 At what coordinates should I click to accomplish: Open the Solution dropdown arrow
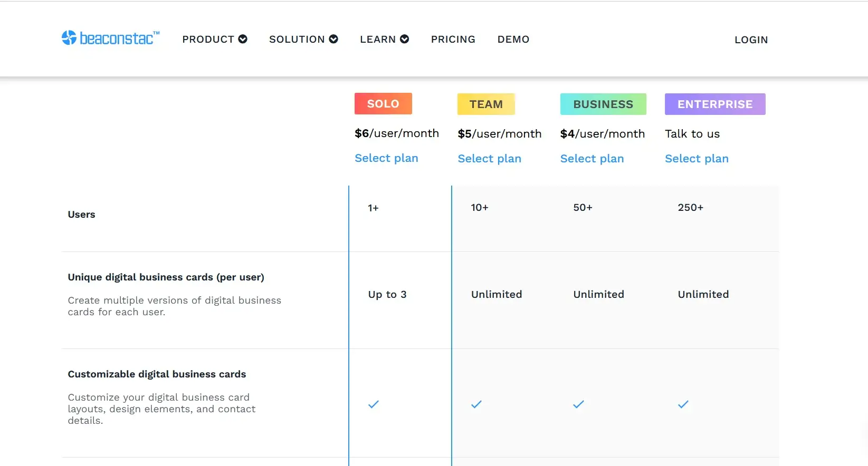333,39
